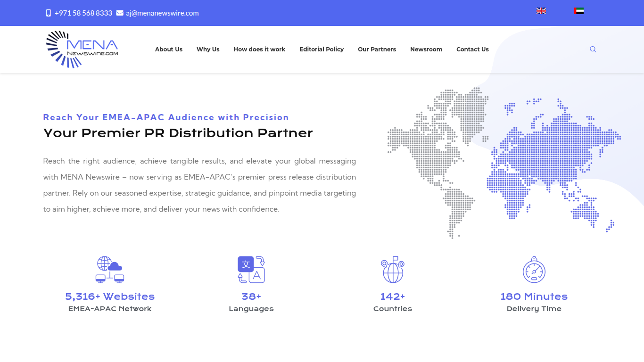644x362 pixels.
Task: Click the MENA Newswire logo
Action: pyautogui.click(x=82, y=49)
